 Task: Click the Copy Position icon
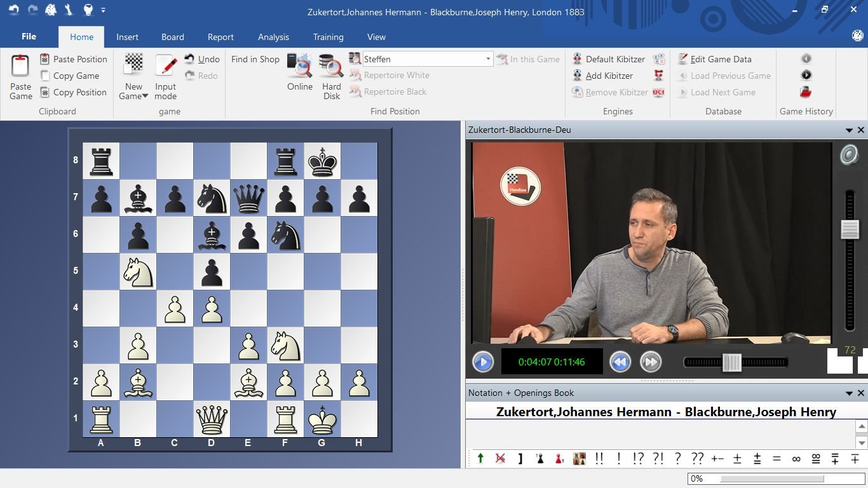[x=44, y=92]
